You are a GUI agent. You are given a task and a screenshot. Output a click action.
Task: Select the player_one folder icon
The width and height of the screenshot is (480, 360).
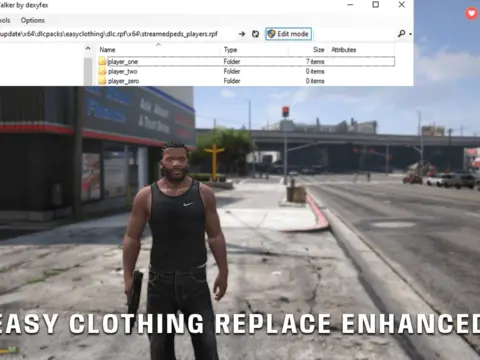click(x=102, y=61)
